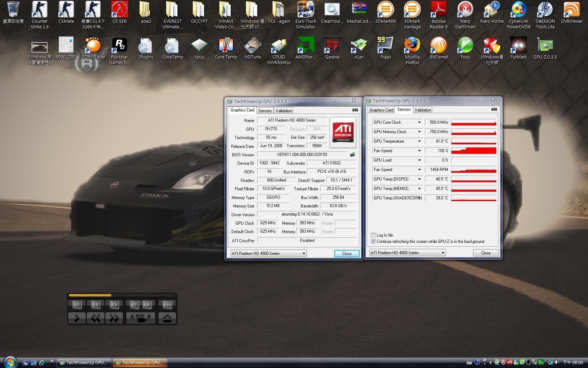The width and height of the screenshot is (588, 368).
Task: Launch CS SER shortcut
Action: click(x=120, y=12)
